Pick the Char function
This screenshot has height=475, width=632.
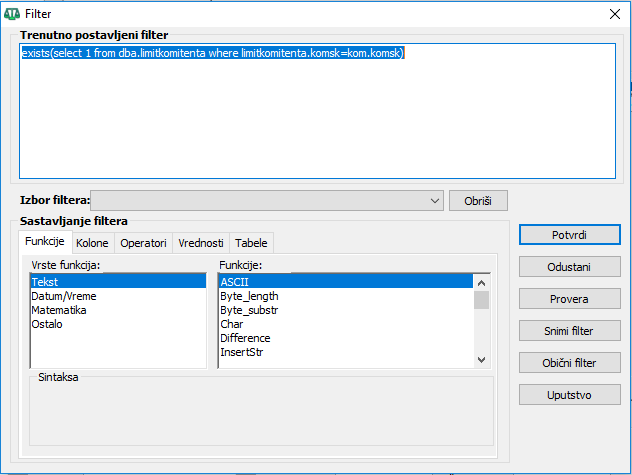(346, 324)
